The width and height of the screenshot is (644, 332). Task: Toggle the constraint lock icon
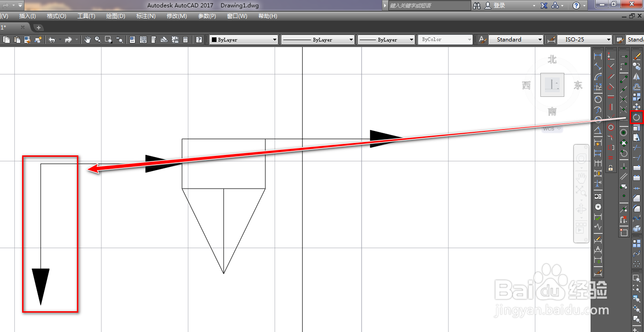click(611, 168)
